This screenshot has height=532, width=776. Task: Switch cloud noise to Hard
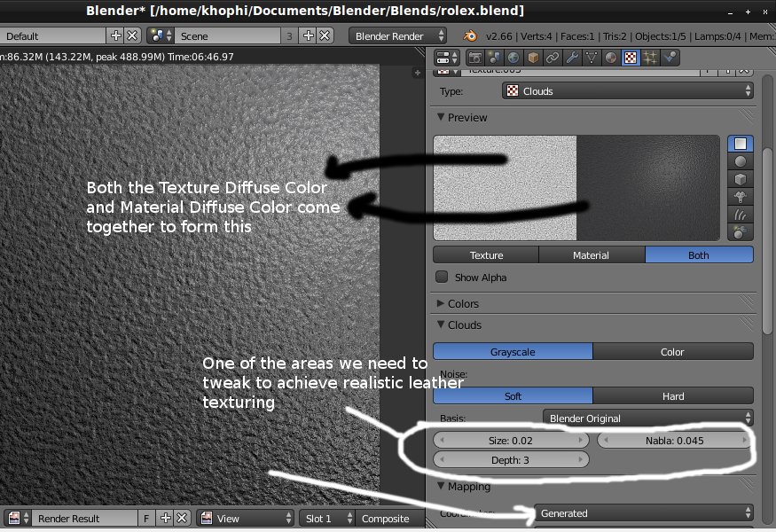672,396
